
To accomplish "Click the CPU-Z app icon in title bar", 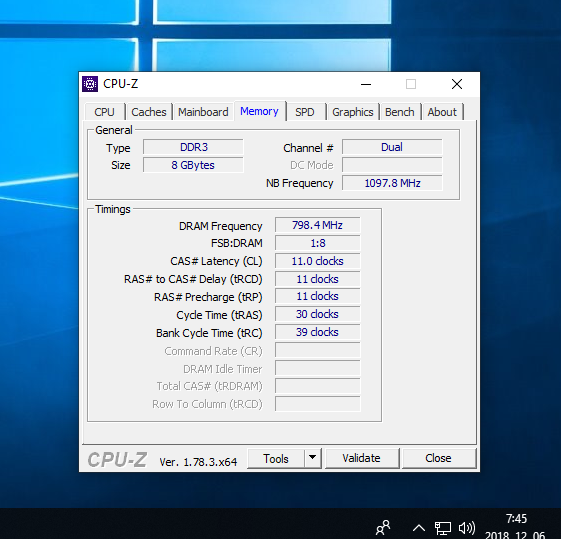I will (x=90, y=84).
